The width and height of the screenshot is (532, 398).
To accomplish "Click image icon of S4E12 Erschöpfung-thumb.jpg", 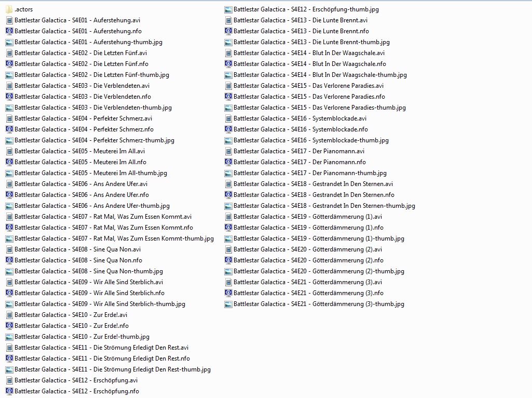I will pos(228,9).
